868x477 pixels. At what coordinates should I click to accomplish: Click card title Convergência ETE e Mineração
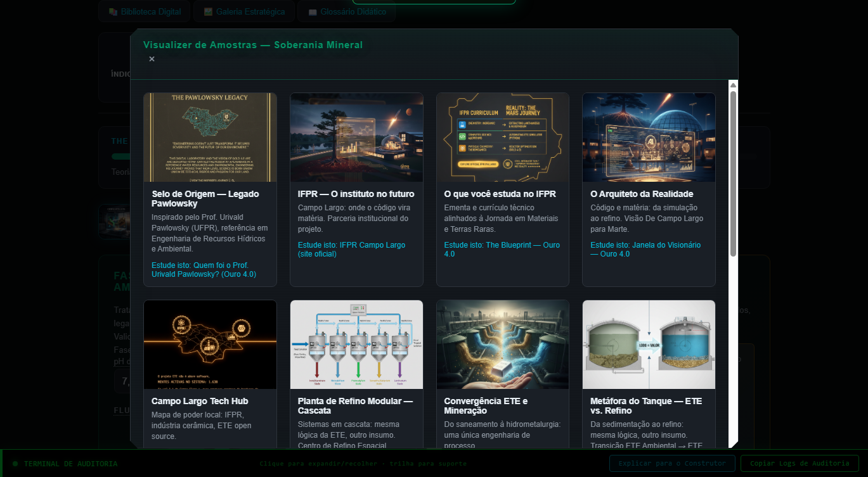(x=486, y=406)
